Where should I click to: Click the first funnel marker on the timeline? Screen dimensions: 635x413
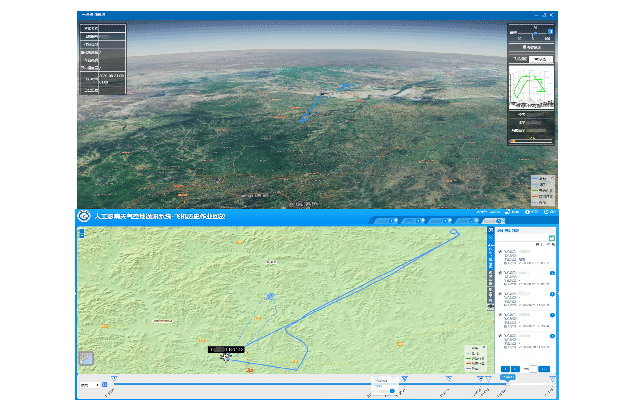pos(114,378)
